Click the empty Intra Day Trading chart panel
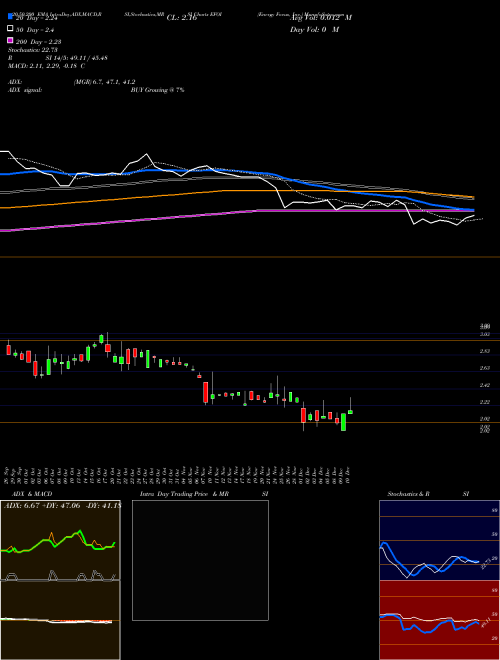This screenshot has height=660, width=500. tap(200, 560)
